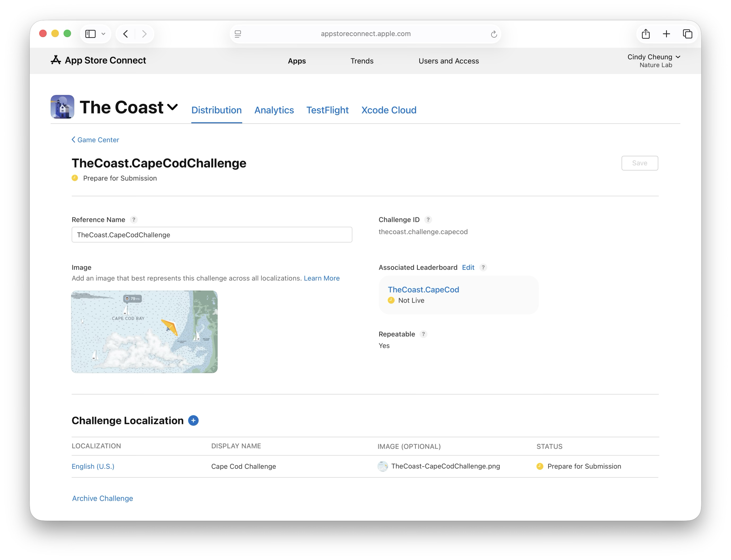Image resolution: width=731 pixels, height=560 pixels.
Task: Expand The Coast app switcher menu
Action: [173, 107]
